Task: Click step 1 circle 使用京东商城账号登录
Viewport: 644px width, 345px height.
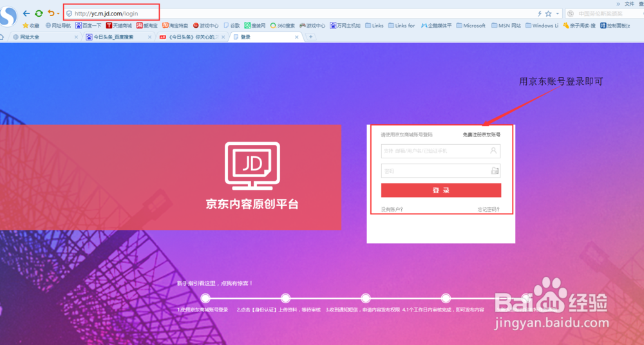Action: pyautogui.click(x=206, y=298)
